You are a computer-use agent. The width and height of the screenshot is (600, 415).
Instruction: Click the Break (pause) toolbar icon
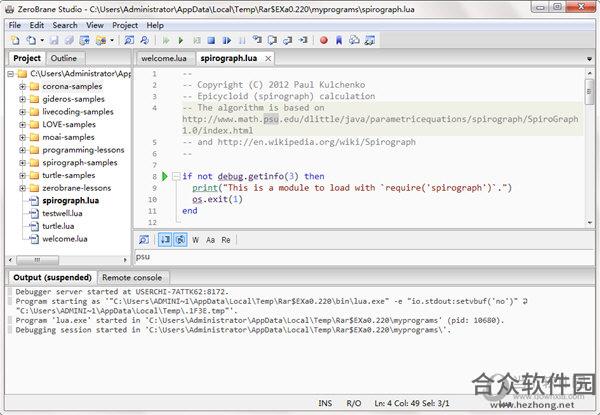[242, 40]
